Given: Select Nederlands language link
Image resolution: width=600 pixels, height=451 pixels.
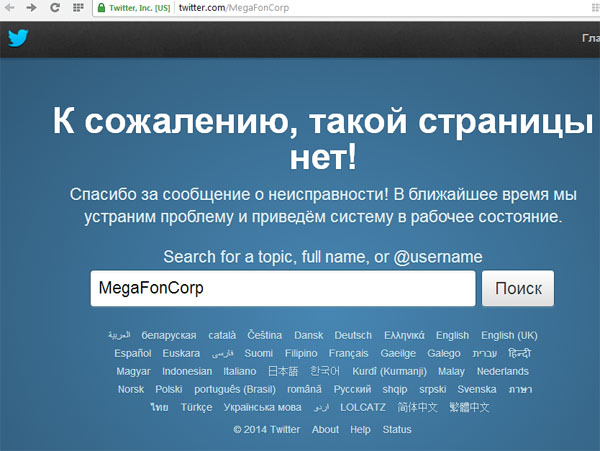Looking at the screenshot, I should 503,371.
